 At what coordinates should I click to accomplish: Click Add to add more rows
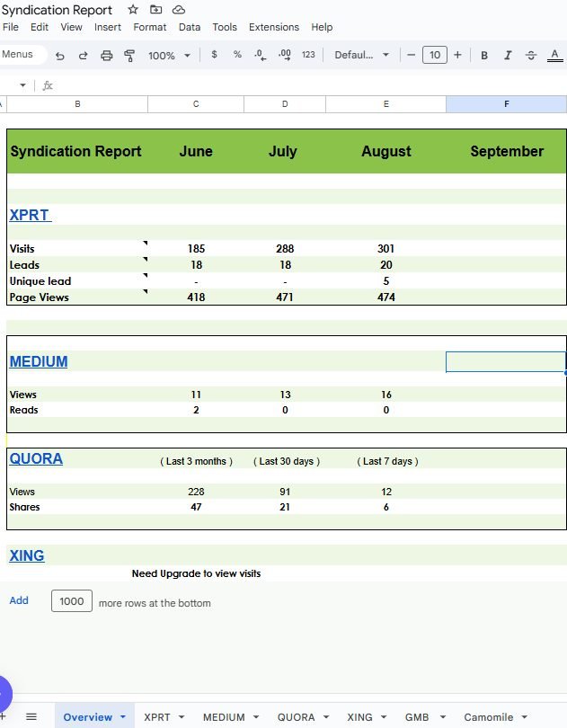tap(19, 600)
